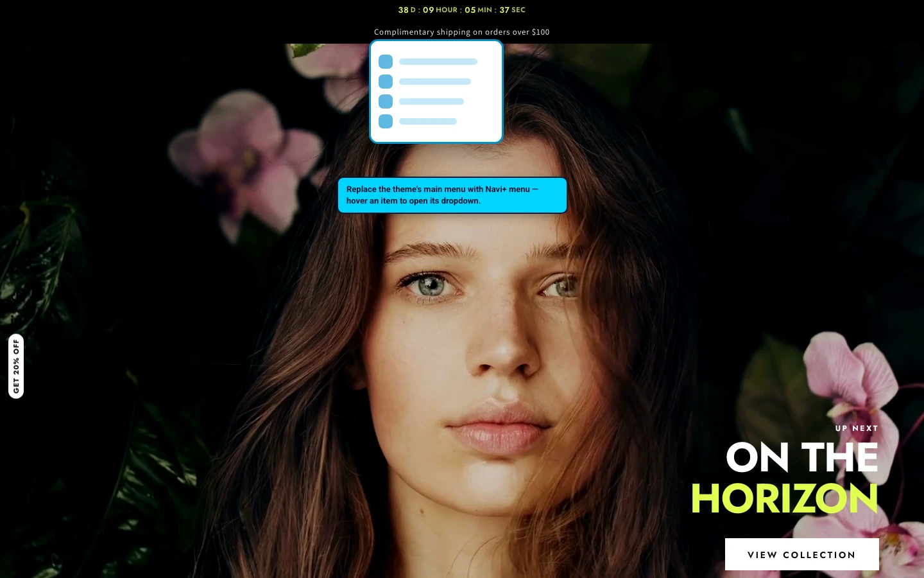Open the VIEW COLLECTION button
Viewport: 924px width, 578px height.
coord(801,554)
